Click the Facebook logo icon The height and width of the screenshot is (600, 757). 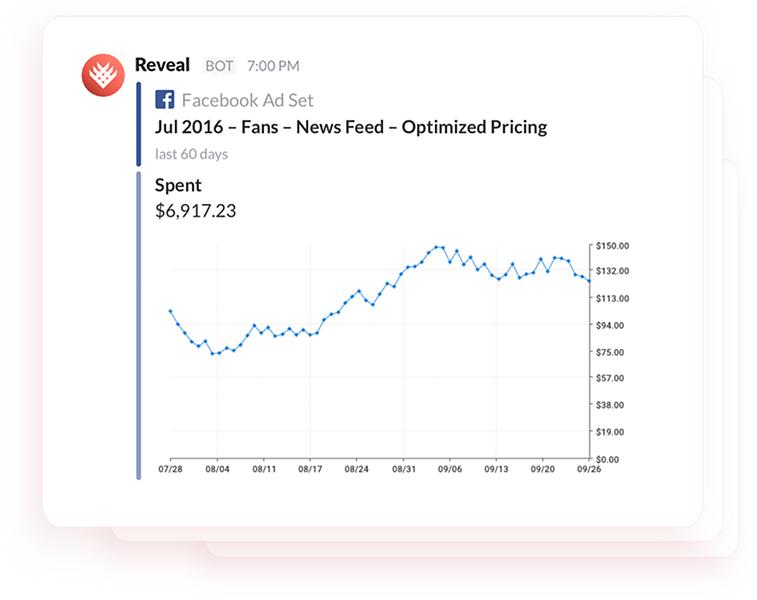pyautogui.click(x=165, y=100)
